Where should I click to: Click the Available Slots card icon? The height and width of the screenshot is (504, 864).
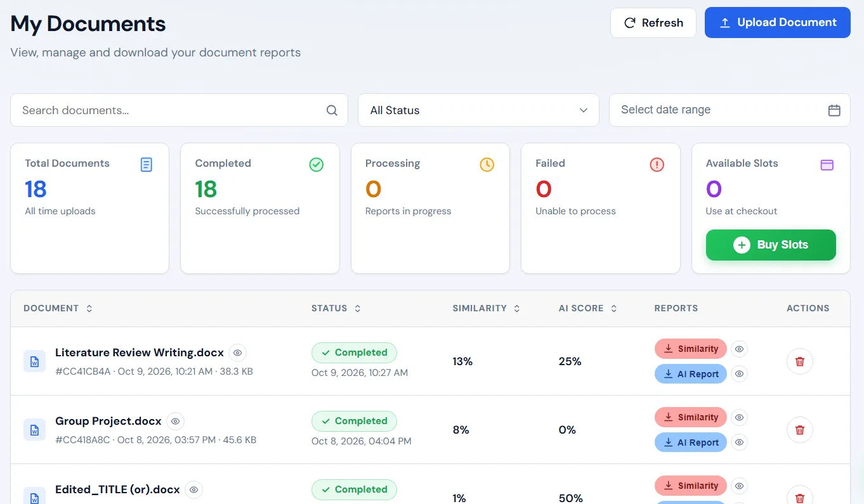[x=827, y=165]
